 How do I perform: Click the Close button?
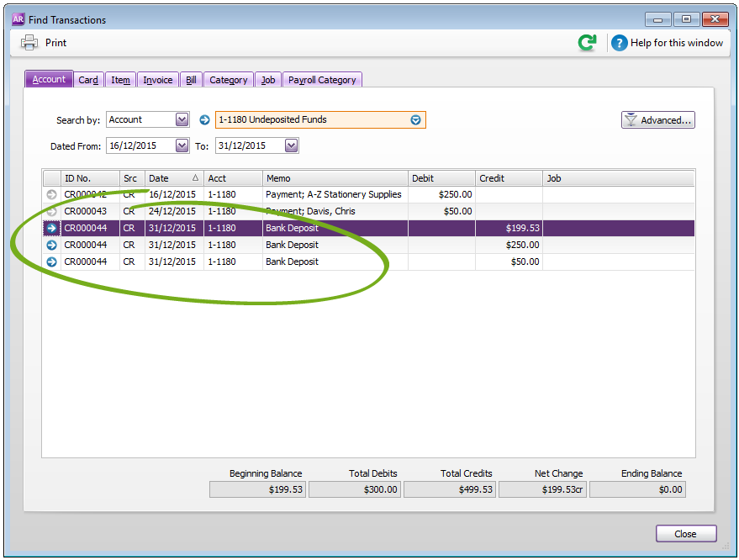click(685, 534)
